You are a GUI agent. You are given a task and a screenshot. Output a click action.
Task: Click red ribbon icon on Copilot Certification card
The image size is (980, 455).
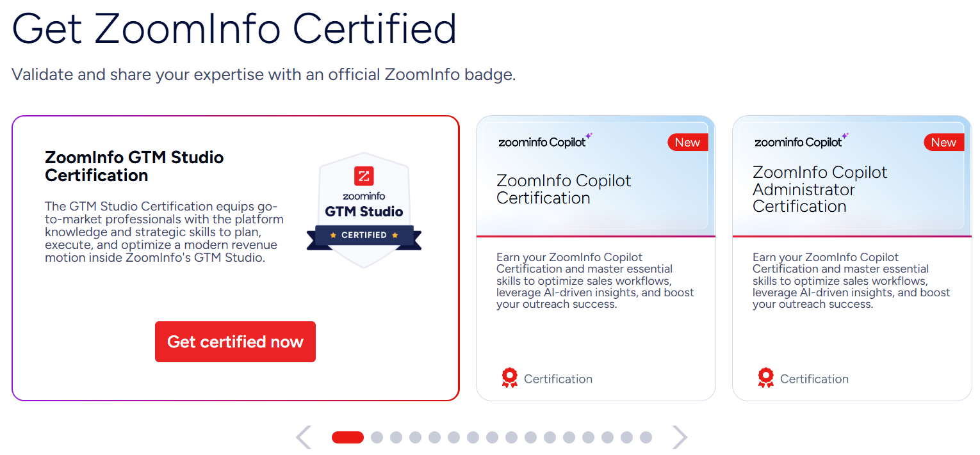click(x=509, y=378)
